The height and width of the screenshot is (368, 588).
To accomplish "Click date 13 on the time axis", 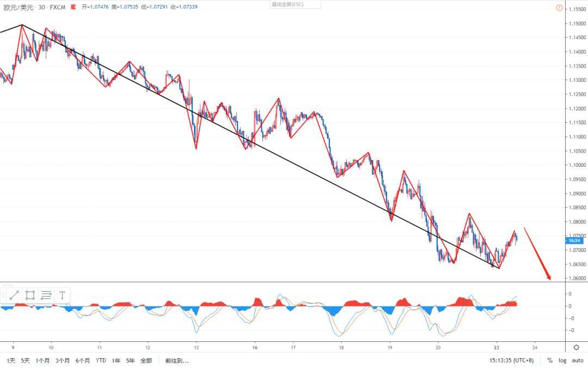I will click(196, 347).
